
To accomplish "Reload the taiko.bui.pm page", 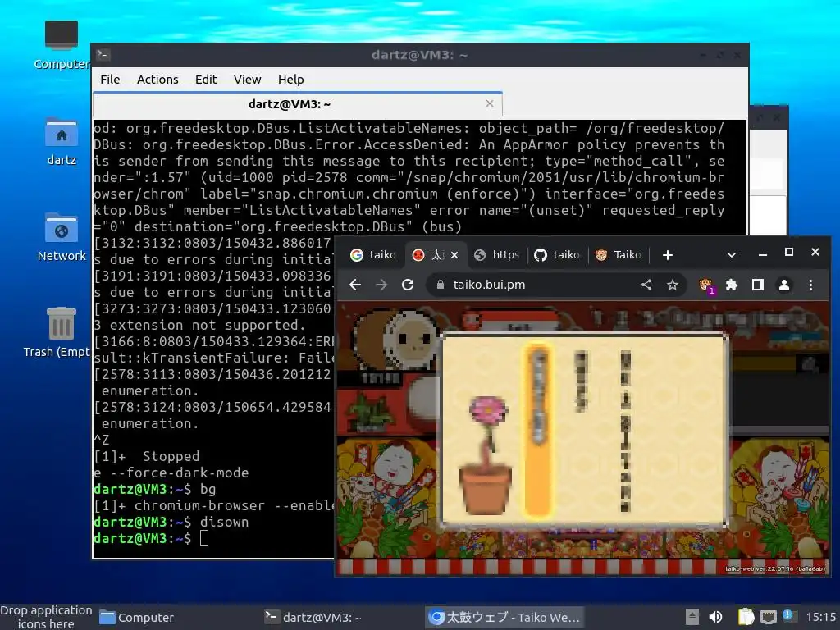I will click(408, 285).
